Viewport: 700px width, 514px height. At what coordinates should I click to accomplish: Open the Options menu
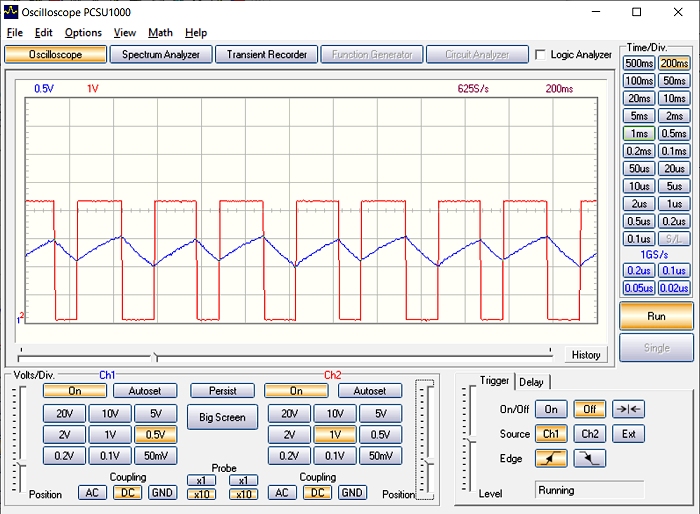[83, 33]
